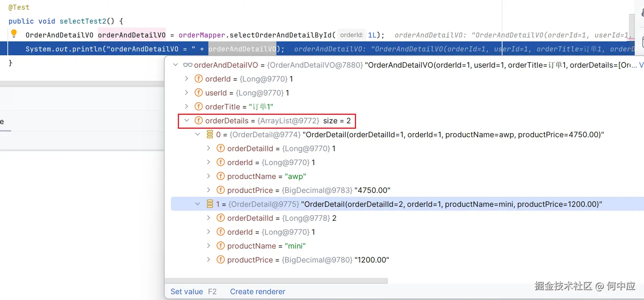Expand the orderTitle field node
The image size is (644, 300).
[x=187, y=107]
